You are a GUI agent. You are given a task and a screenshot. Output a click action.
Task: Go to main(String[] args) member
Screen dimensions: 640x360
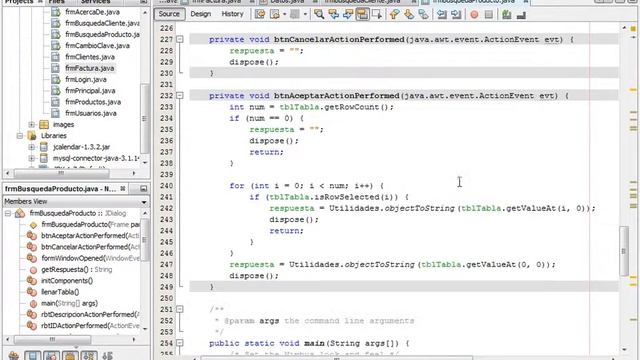point(69,303)
